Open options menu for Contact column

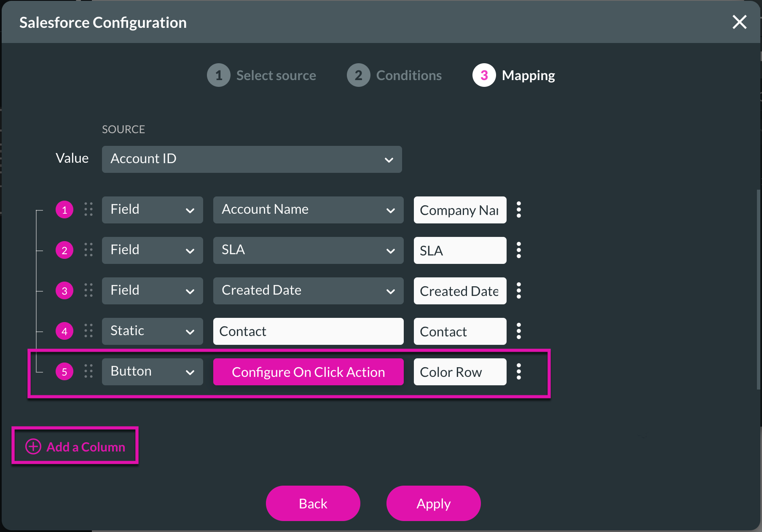pos(519,331)
